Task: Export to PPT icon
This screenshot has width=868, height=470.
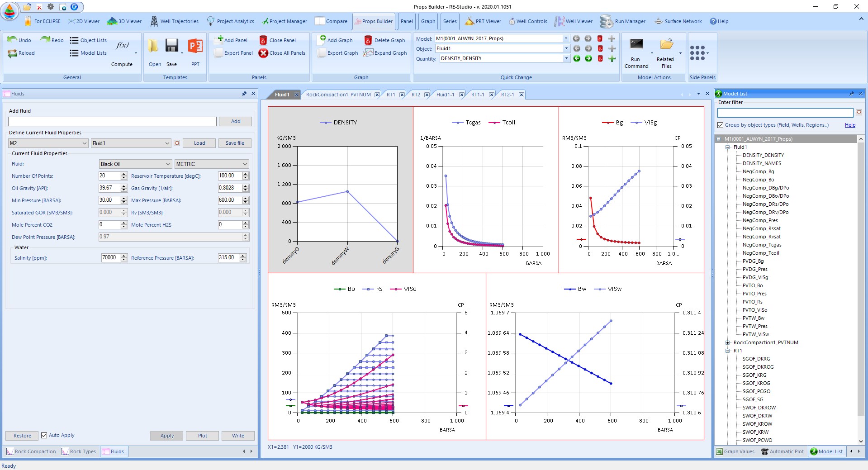Action: coord(195,46)
